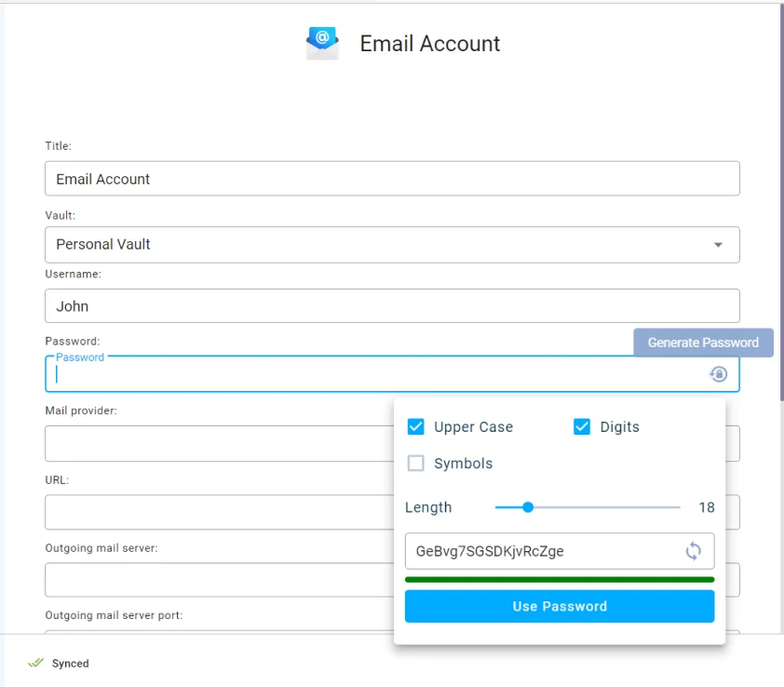Enable the Symbols checkbox

(x=415, y=463)
